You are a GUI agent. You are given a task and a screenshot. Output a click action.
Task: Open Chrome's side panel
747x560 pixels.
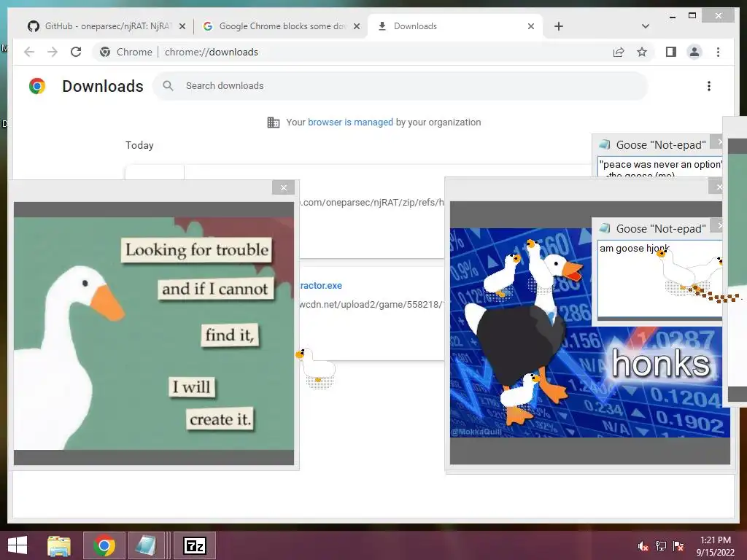[671, 52]
